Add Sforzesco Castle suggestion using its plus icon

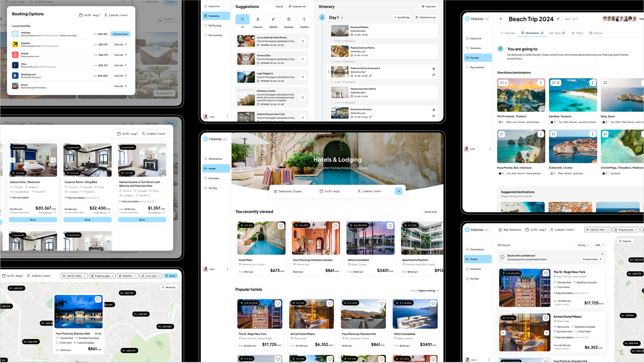coord(303,97)
